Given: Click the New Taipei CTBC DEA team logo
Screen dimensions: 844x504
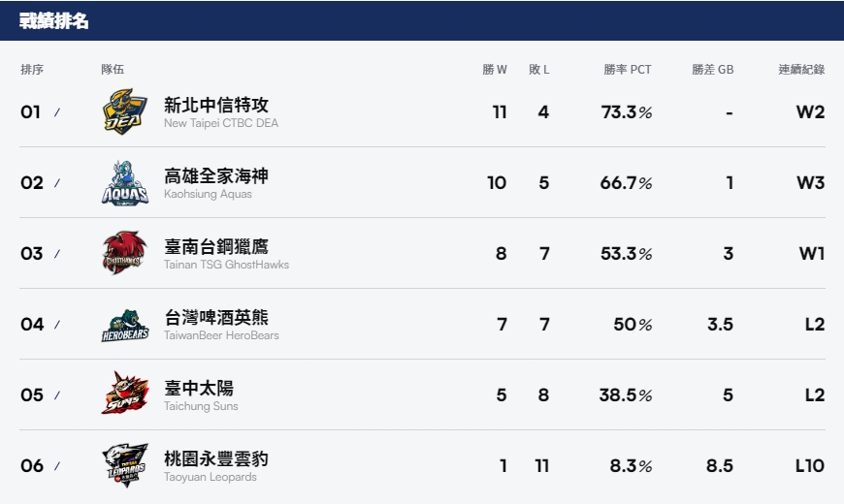Looking at the screenshot, I should pyautogui.click(x=125, y=111).
